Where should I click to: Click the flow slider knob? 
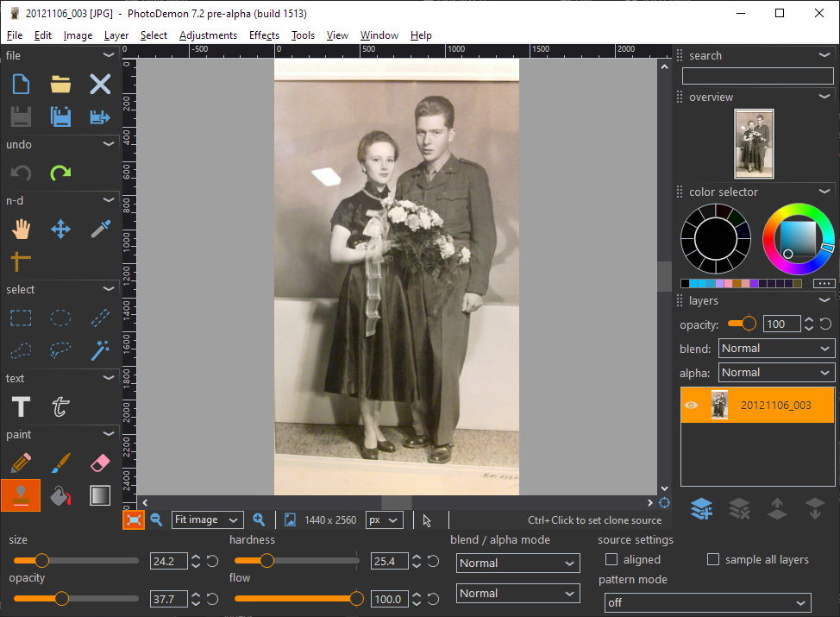[356, 599]
